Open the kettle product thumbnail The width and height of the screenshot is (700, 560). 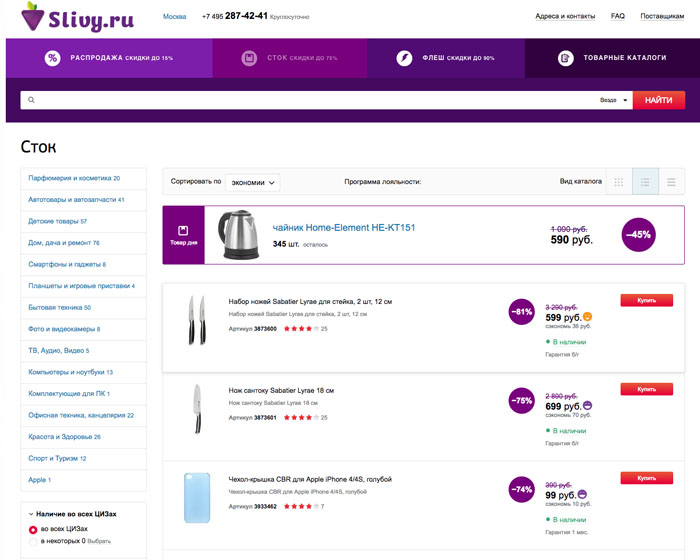click(x=239, y=235)
